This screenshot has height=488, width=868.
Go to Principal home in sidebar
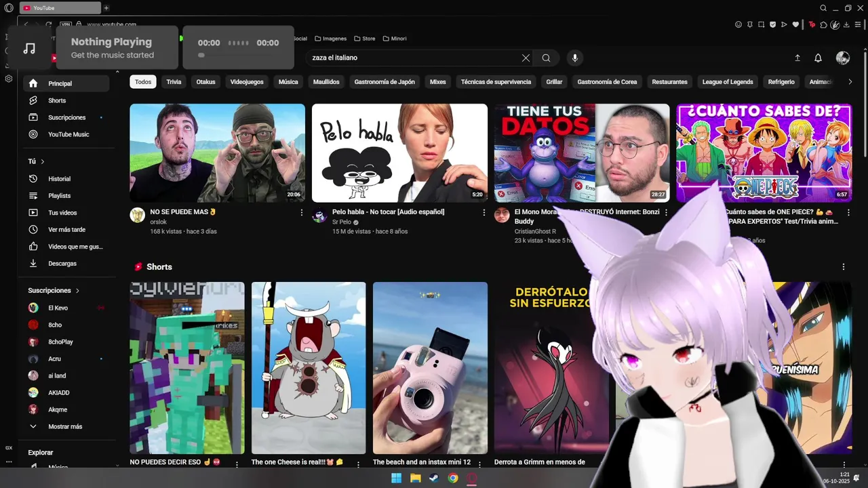pyautogui.click(x=66, y=83)
